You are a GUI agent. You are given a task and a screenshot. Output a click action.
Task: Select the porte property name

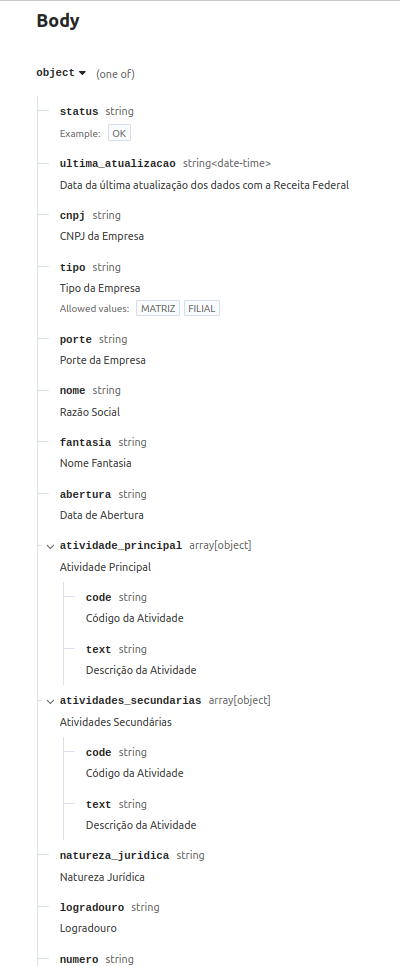coord(76,339)
